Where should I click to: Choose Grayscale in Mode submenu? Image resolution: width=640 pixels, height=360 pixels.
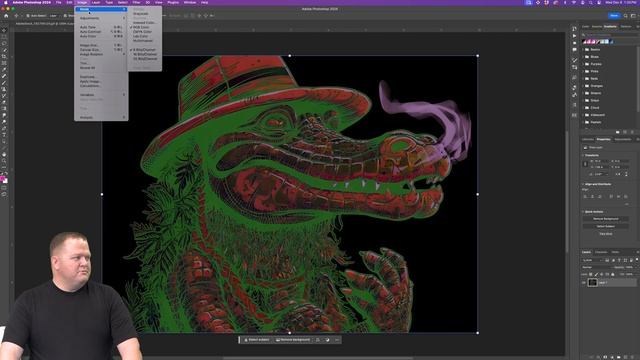pyautogui.click(x=145, y=14)
